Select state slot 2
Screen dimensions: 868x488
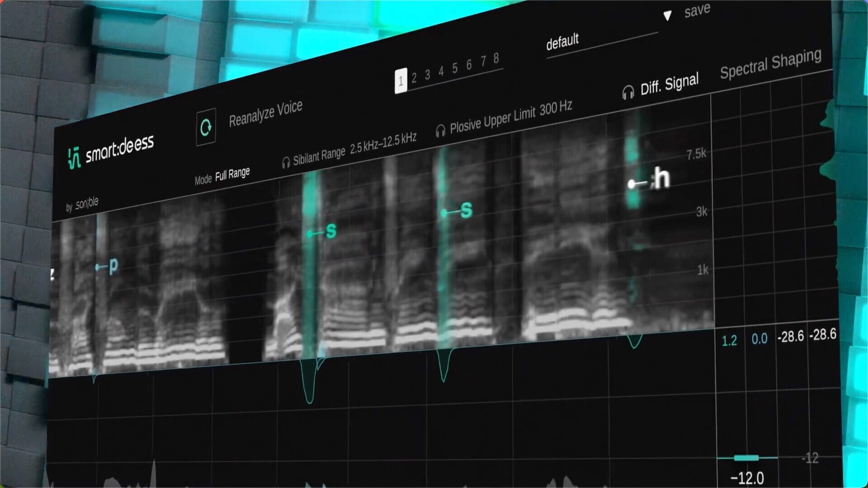[x=414, y=78]
